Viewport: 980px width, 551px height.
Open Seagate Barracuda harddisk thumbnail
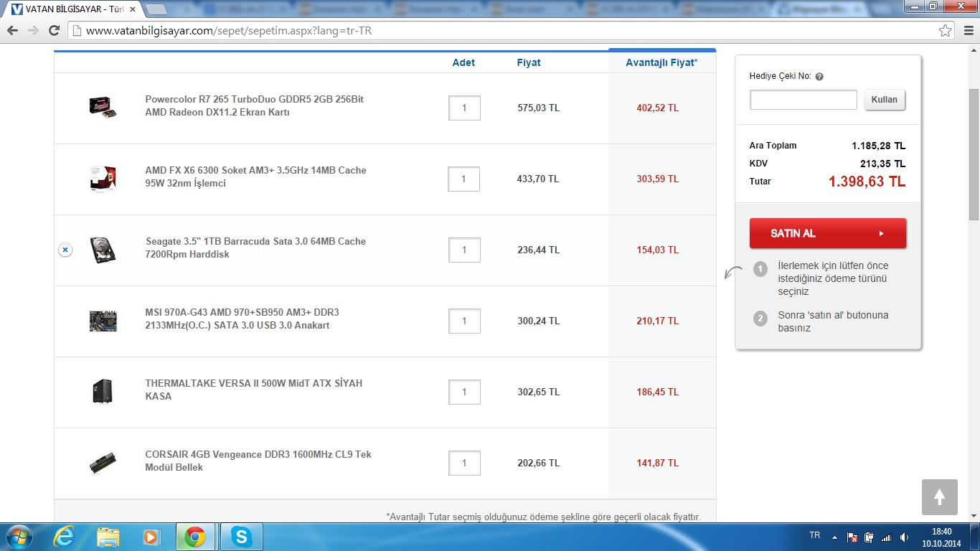tap(103, 250)
